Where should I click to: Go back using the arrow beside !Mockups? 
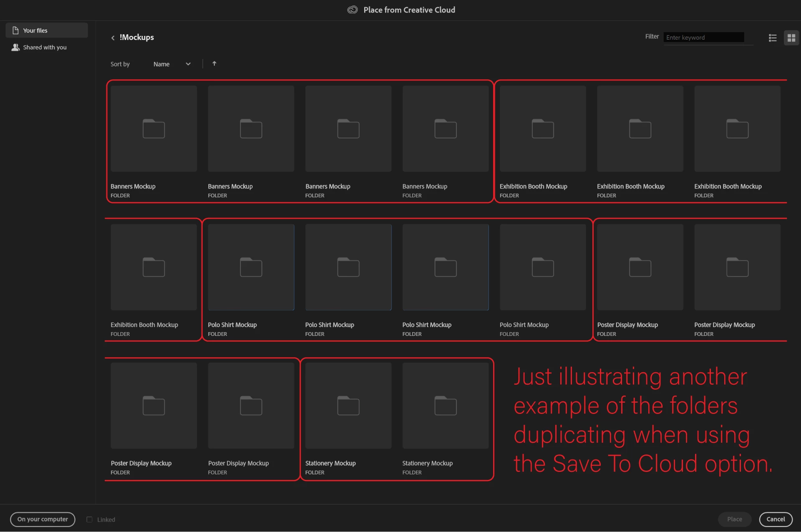click(x=113, y=38)
